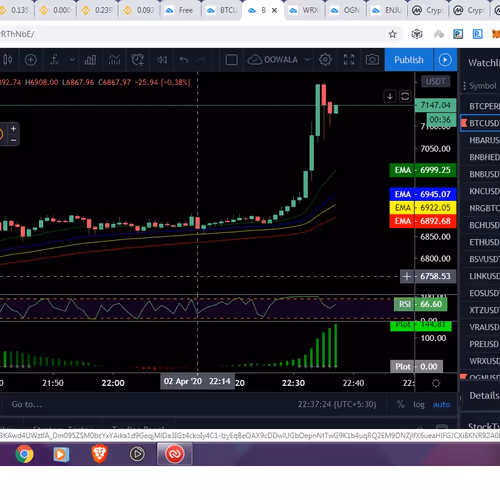Expand the OOWALA layout dropdown arrow
This screenshot has width=500, height=500.
tap(307, 60)
